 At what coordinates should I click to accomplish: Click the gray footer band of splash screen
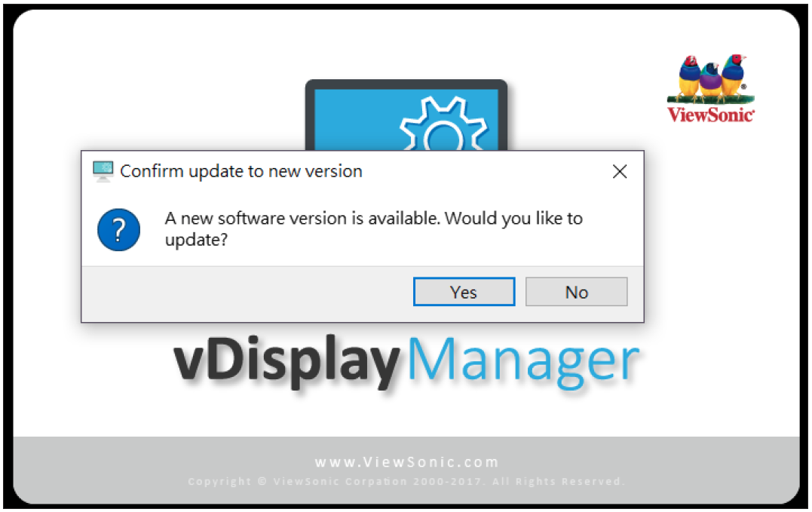coord(406,470)
